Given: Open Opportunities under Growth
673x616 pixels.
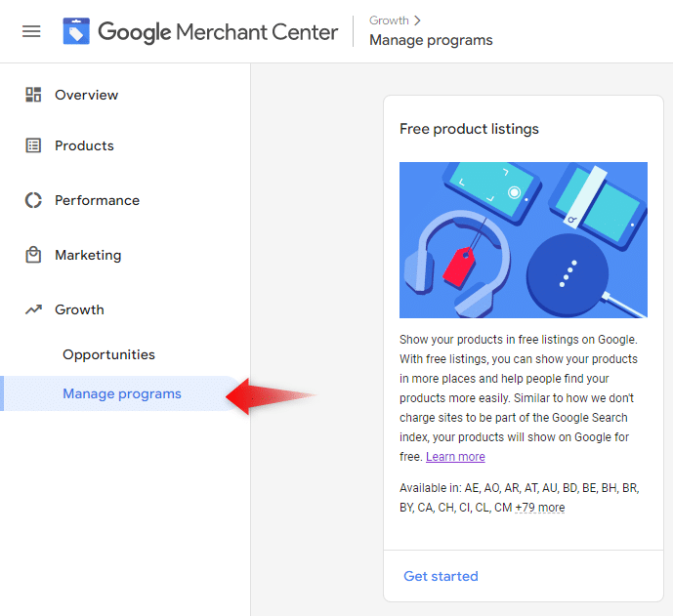Looking at the screenshot, I should [x=108, y=354].
